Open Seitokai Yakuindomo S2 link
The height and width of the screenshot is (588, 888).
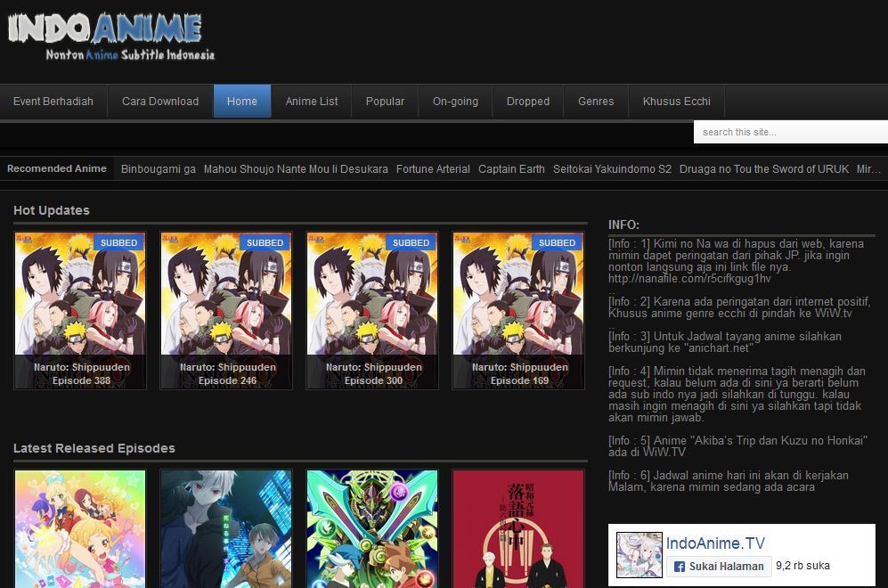[612, 168]
